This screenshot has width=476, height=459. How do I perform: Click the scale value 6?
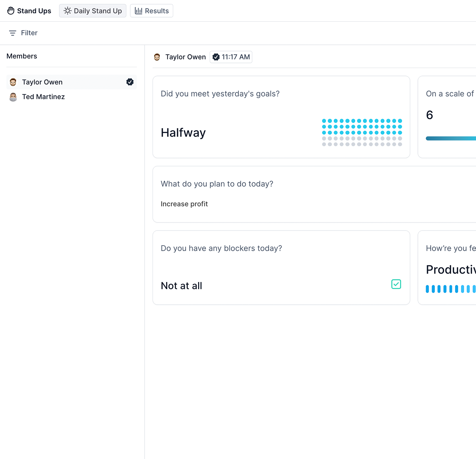[429, 115]
